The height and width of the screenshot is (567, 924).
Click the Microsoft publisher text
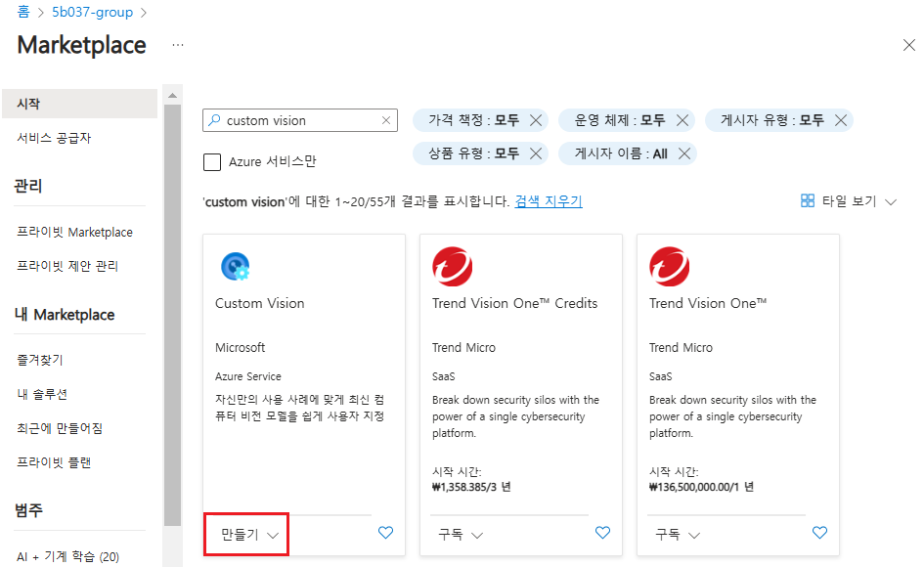[x=240, y=348]
